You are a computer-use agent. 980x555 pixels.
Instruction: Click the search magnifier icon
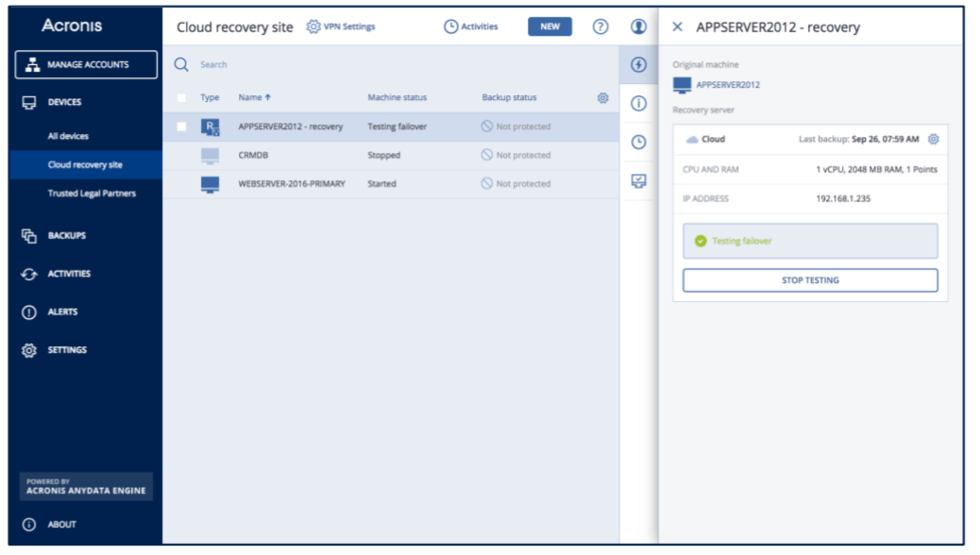181,64
